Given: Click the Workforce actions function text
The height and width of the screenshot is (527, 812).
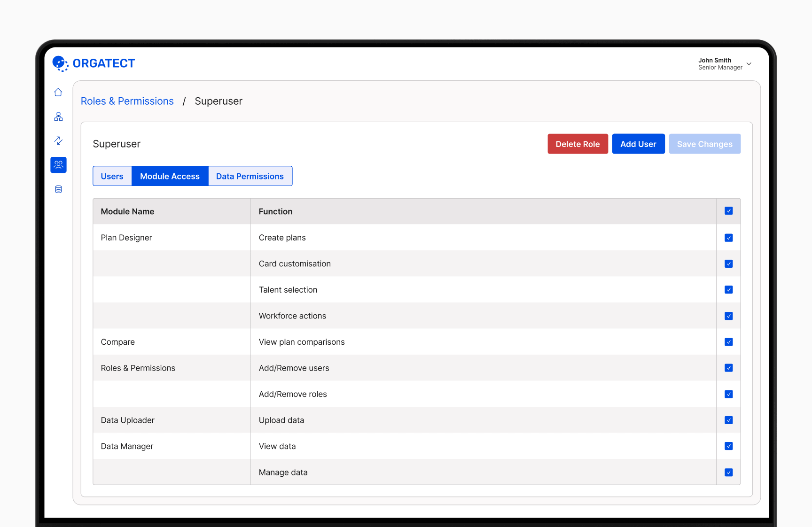Looking at the screenshot, I should [292, 316].
